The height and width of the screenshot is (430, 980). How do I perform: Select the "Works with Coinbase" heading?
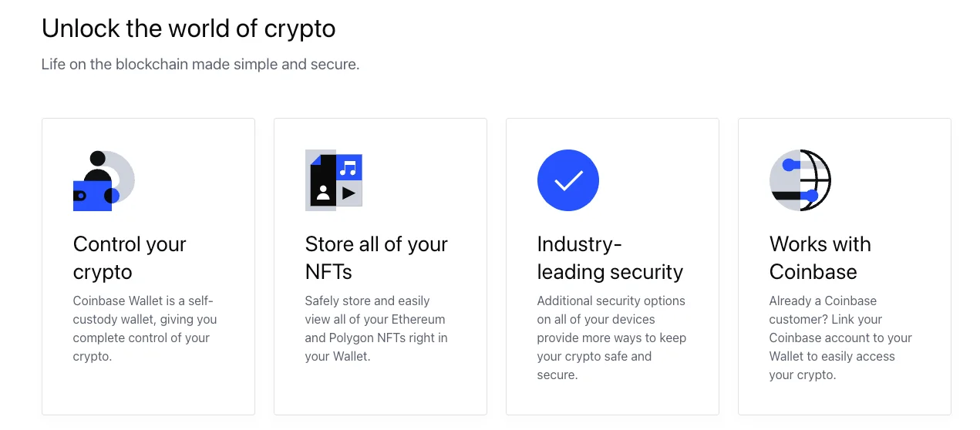click(x=820, y=258)
